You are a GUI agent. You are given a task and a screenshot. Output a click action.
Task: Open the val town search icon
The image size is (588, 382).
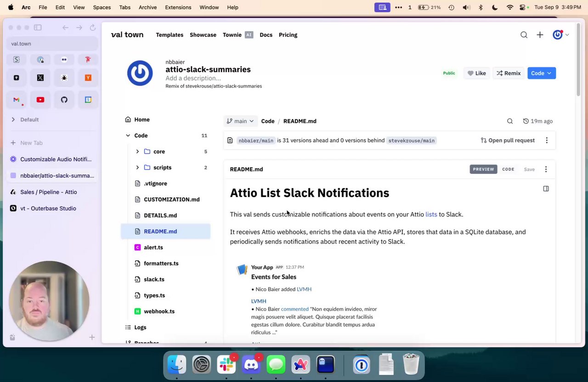pos(524,35)
